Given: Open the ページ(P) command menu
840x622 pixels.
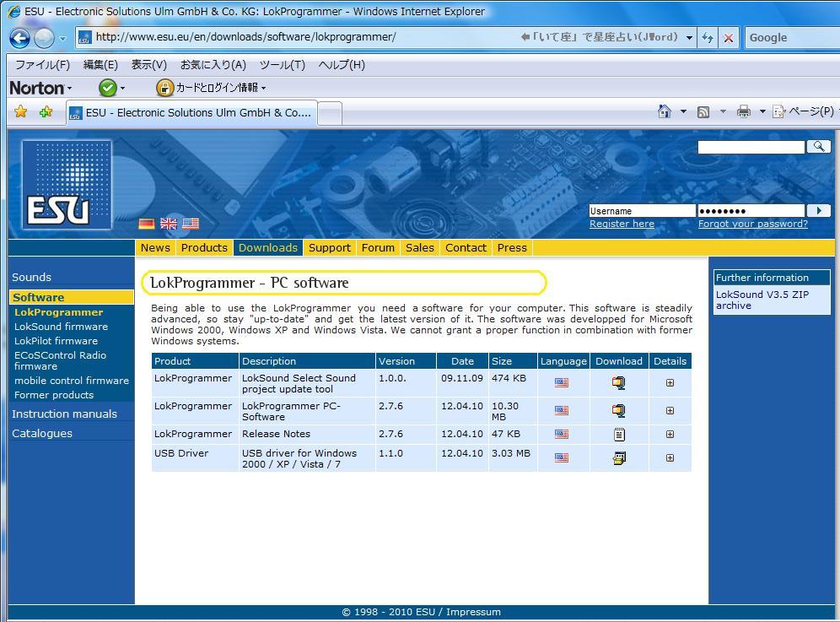Looking at the screenshot, I should pos(804,111).
